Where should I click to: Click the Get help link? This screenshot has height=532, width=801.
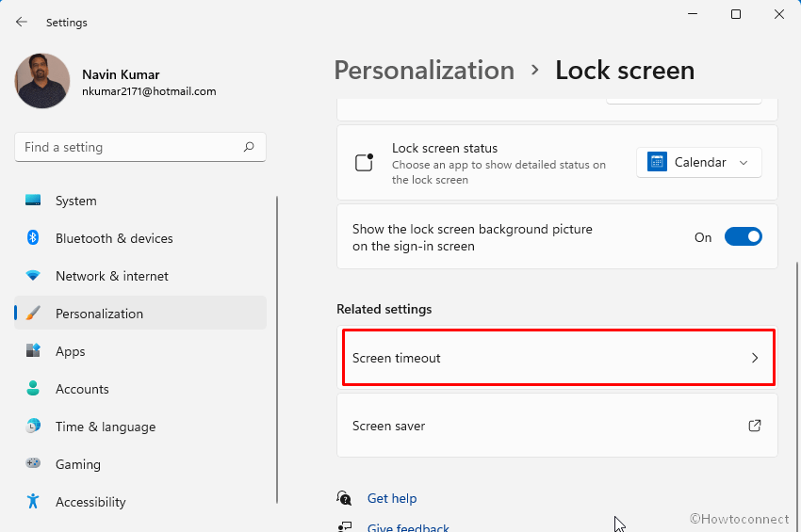click(x=392, y=498)
